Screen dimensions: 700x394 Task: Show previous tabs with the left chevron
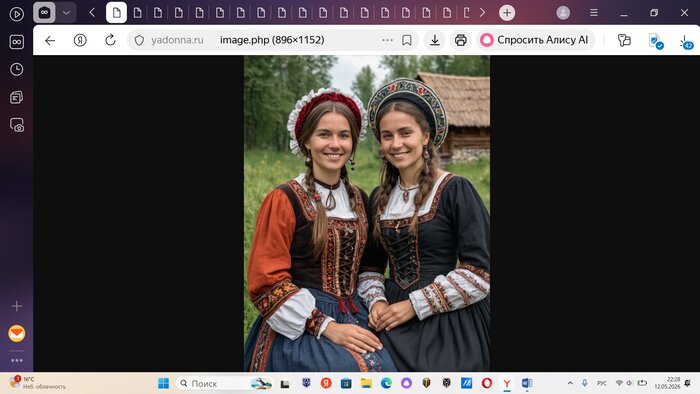coord(92,13)
